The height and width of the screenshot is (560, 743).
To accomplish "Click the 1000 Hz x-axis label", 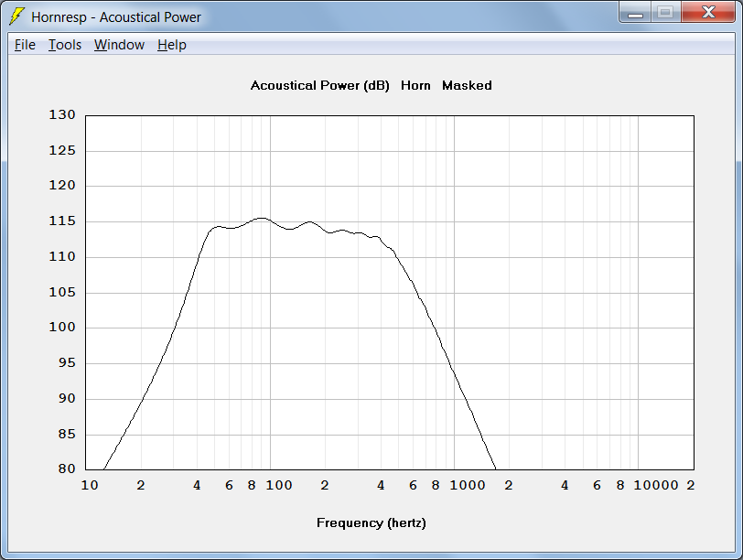I will (468, 485).
